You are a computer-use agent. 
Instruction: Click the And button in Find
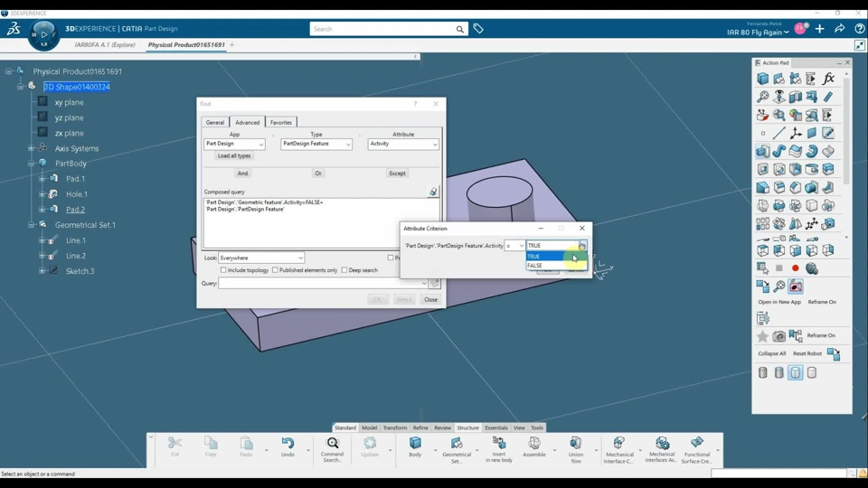tap(242, 174)
